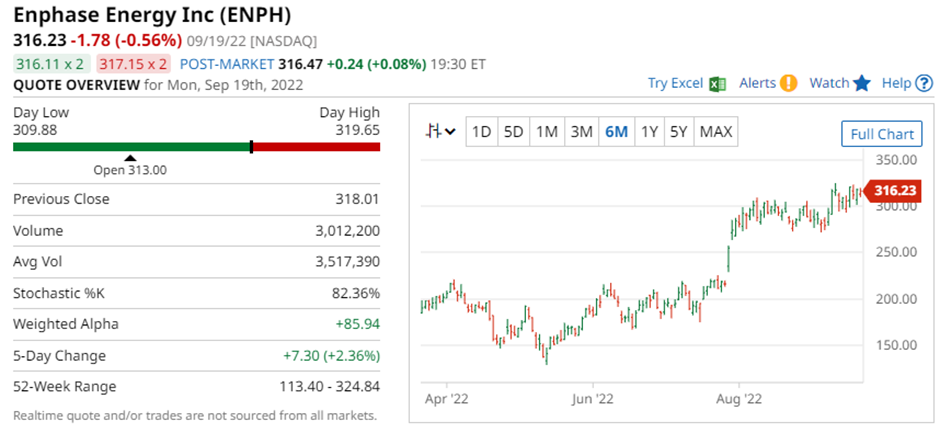Screen dimensions: 940x433
Task: Open the Help link
Action: [896, 84]
